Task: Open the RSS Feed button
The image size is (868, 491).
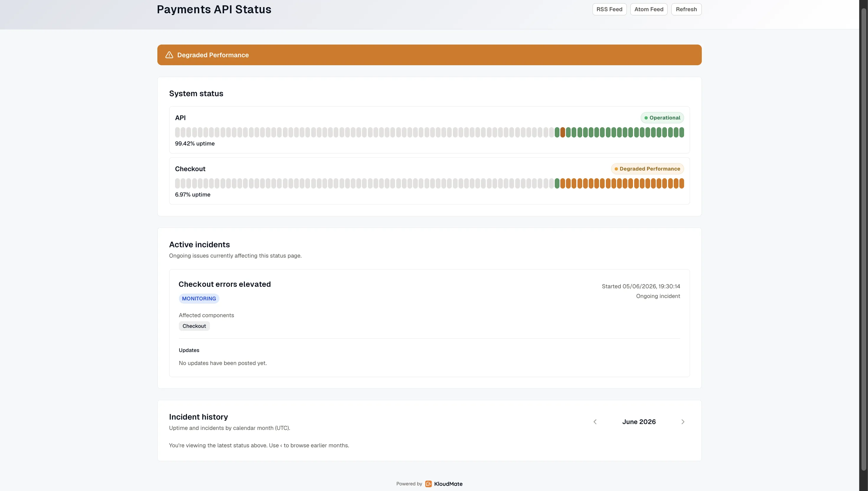Action: click(609, 9)
